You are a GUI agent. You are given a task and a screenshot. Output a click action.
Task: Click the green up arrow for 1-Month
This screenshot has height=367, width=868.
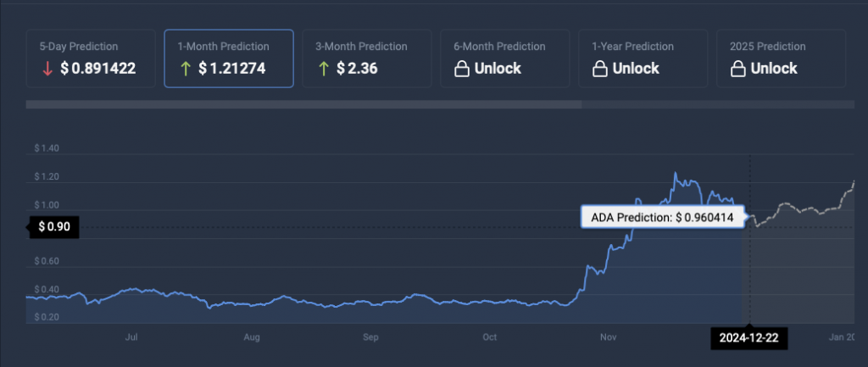185,69
